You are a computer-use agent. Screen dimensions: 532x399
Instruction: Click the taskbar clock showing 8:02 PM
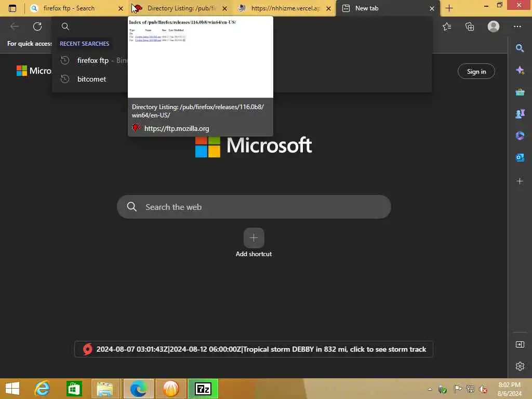[509, 389]
